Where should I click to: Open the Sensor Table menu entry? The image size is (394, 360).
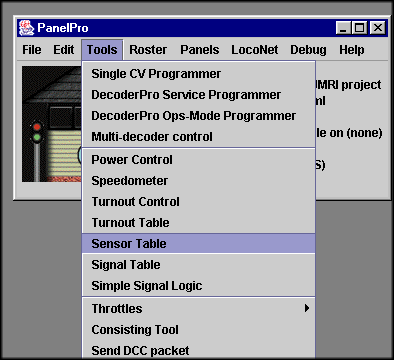[199, 244]
